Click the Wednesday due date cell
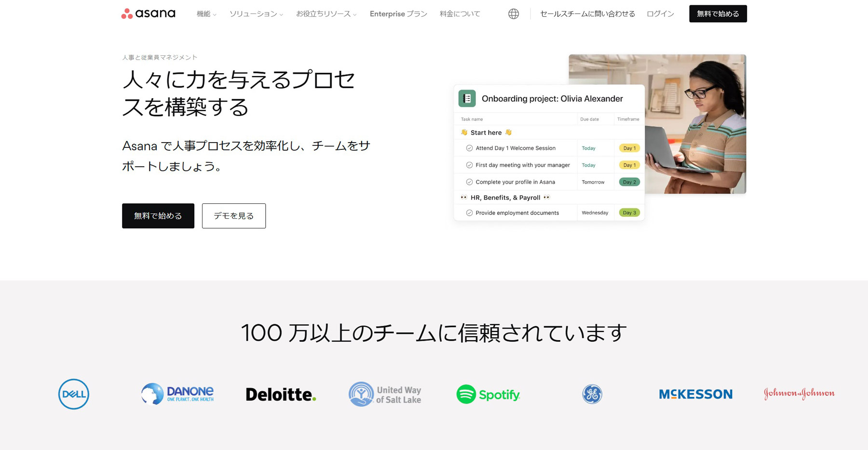The width and height of the screenshot is (868, 450). click(595, 213)
